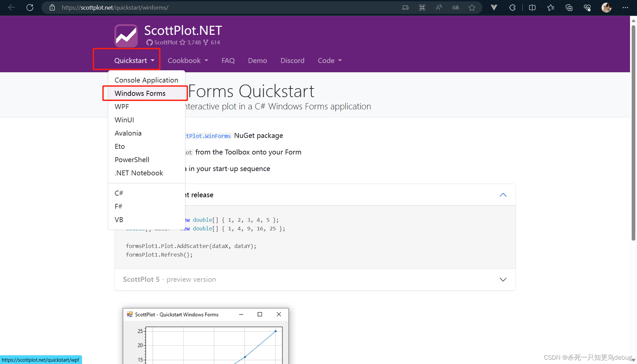Go back using the browser back arrow
637x364 pixels.
pyautogui.click(x=12, y=7)
